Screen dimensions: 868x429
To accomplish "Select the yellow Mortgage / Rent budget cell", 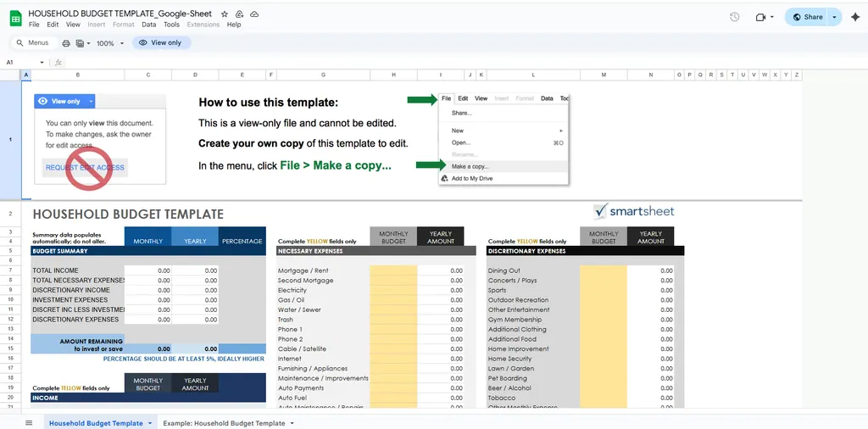I will 393,270.
